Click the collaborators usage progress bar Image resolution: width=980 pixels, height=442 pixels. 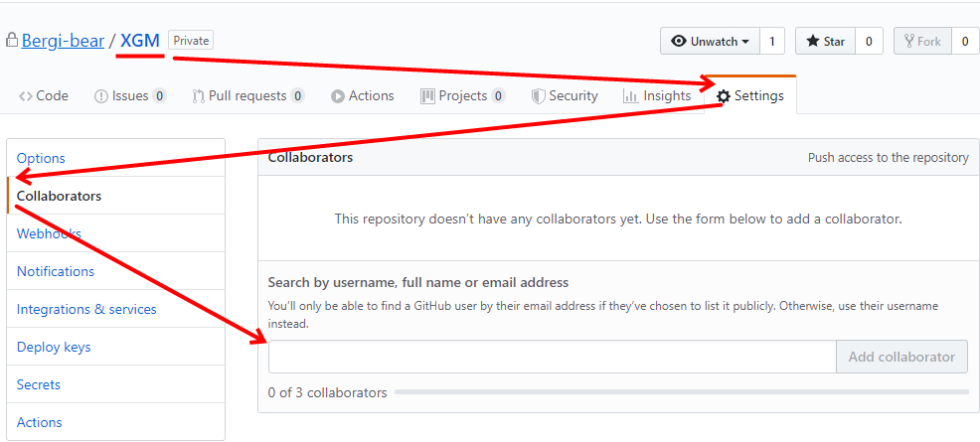681,392
